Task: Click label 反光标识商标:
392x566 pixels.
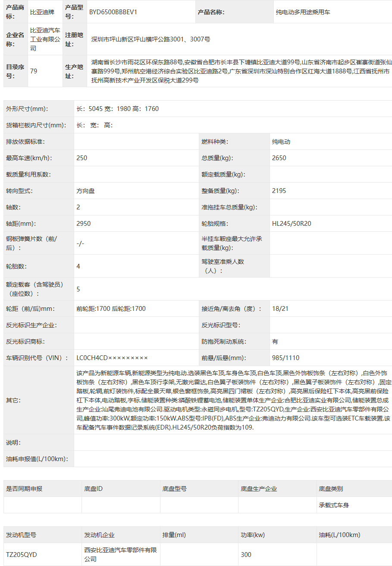Action: [25, 341]
